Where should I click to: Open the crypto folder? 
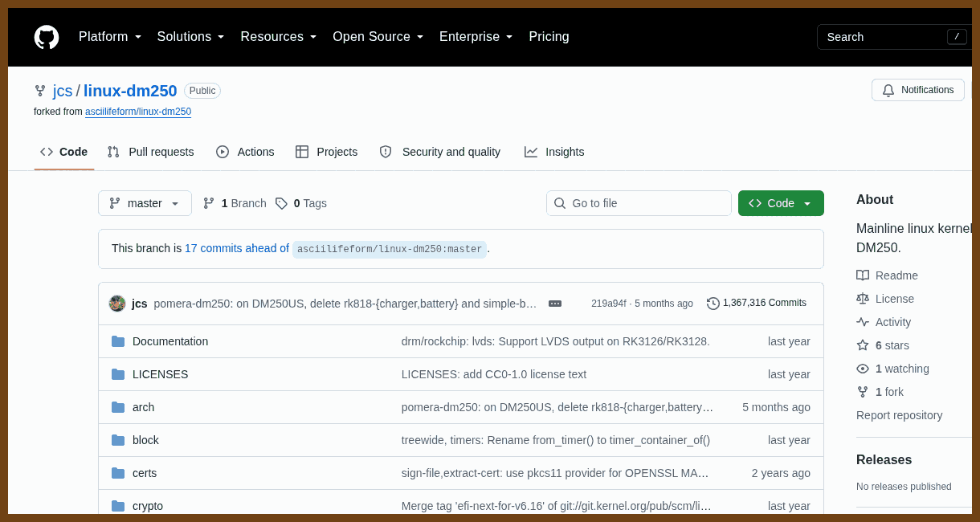(148, 506)
